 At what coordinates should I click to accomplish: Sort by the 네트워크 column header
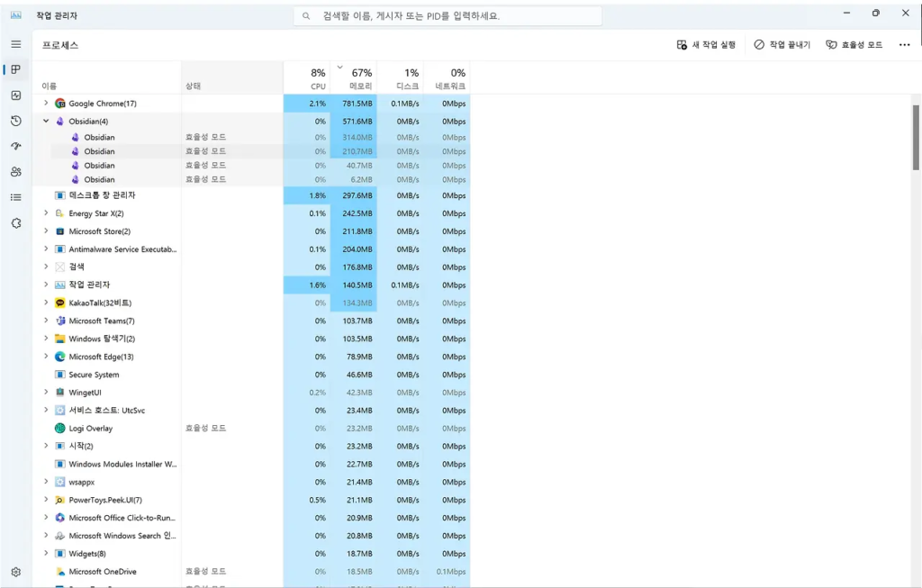coord(447,77)
